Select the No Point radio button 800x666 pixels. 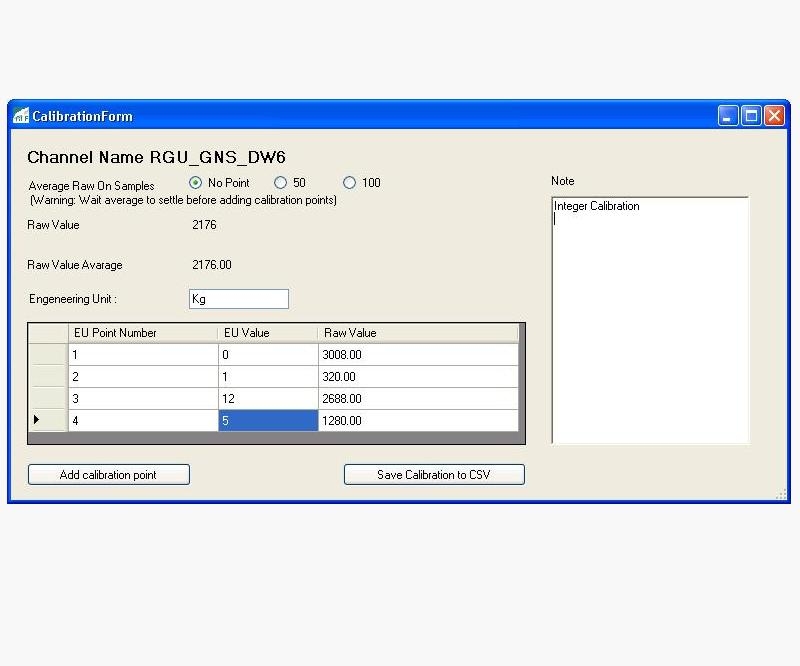pos(196,183)
